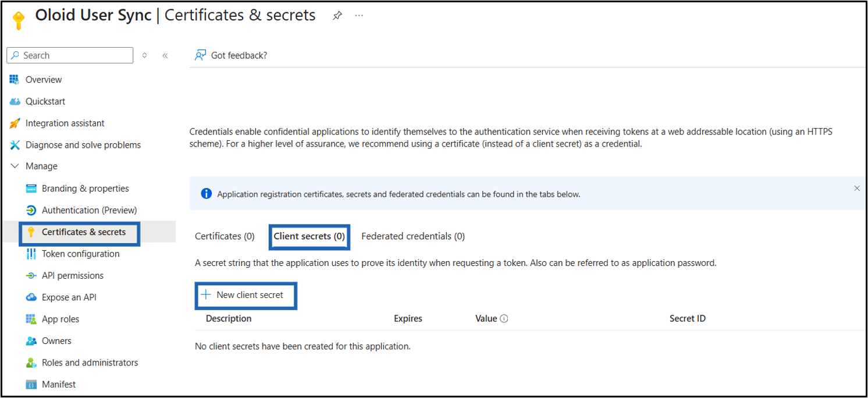
Task: Collapse the sidebar with double chevron
Action: coord(165,56)
